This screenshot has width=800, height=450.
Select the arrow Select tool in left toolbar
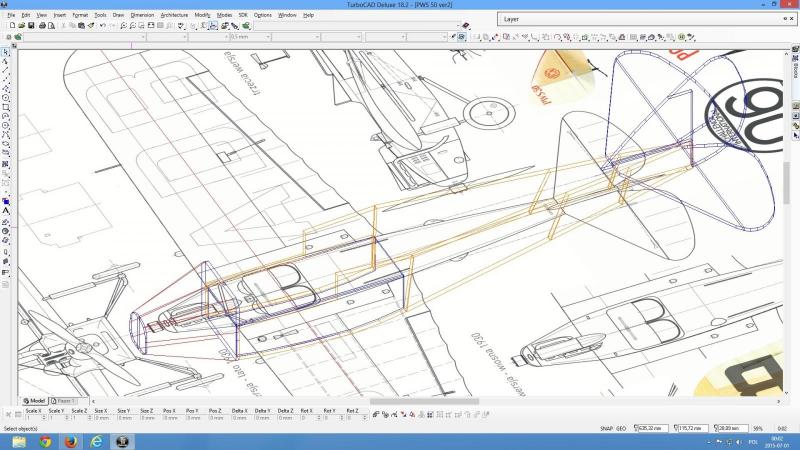pos(6,52)
